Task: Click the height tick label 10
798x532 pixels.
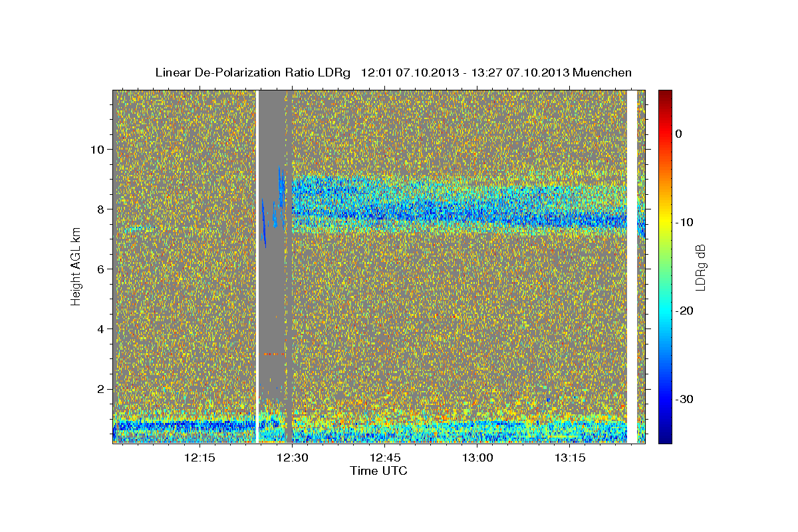Action: [x=96, y=149]
